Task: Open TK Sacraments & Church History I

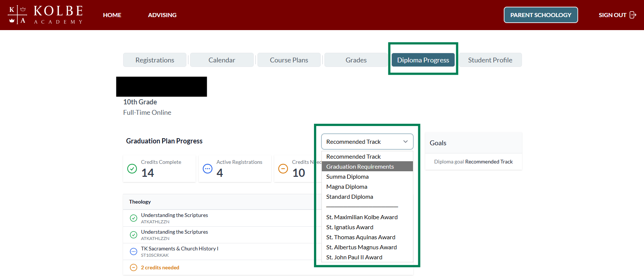Action: click(x=180, y=249)
